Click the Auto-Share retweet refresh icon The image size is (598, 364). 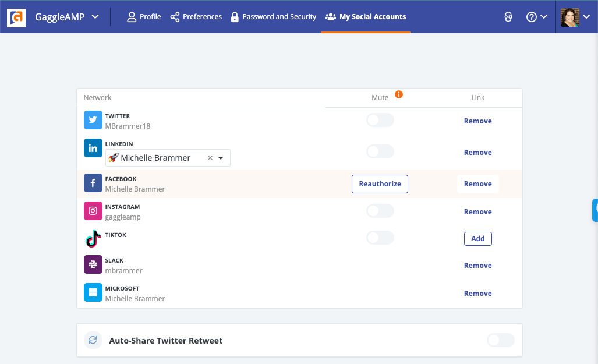pos(93,340)
